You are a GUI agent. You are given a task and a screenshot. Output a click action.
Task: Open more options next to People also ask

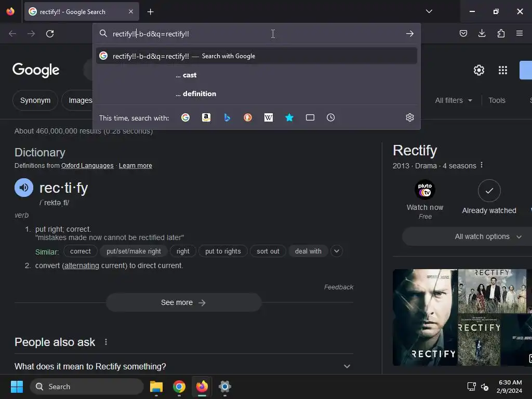click(x=106, y=342)
